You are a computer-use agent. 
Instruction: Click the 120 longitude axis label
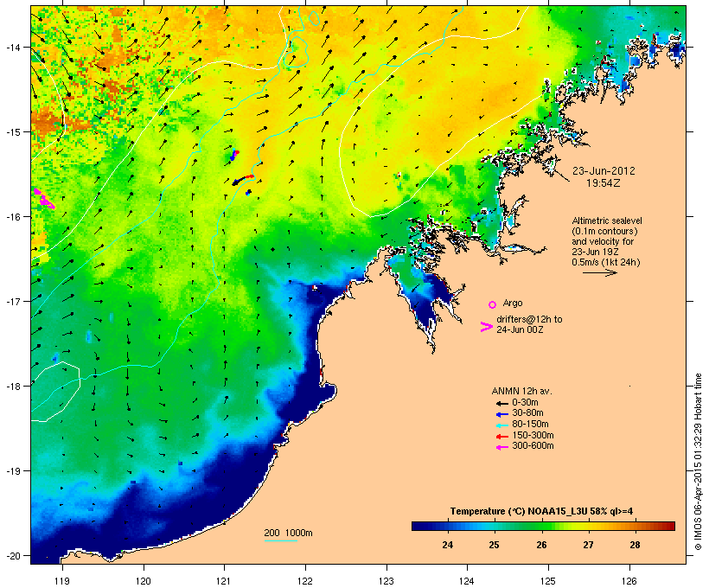(x=144, y=581)
